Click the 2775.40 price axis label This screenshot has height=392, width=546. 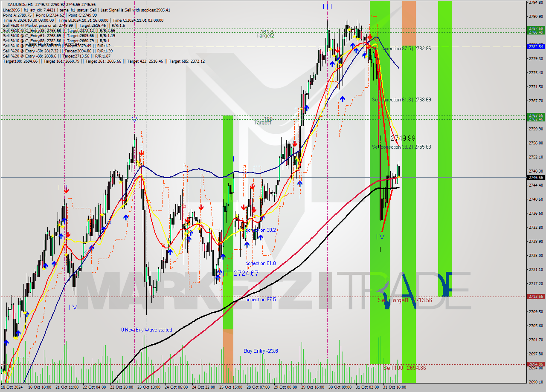(536, 72)
